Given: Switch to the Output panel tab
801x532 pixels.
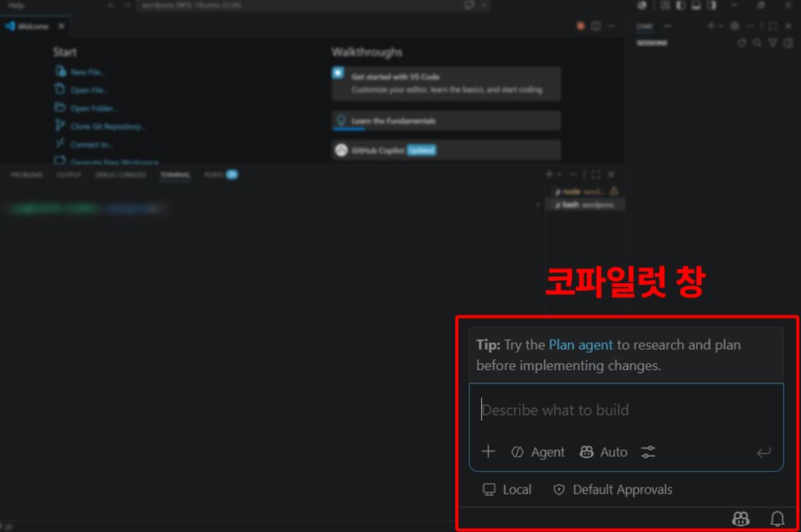Looking at the screenshot, I should (x=69, y=174).
